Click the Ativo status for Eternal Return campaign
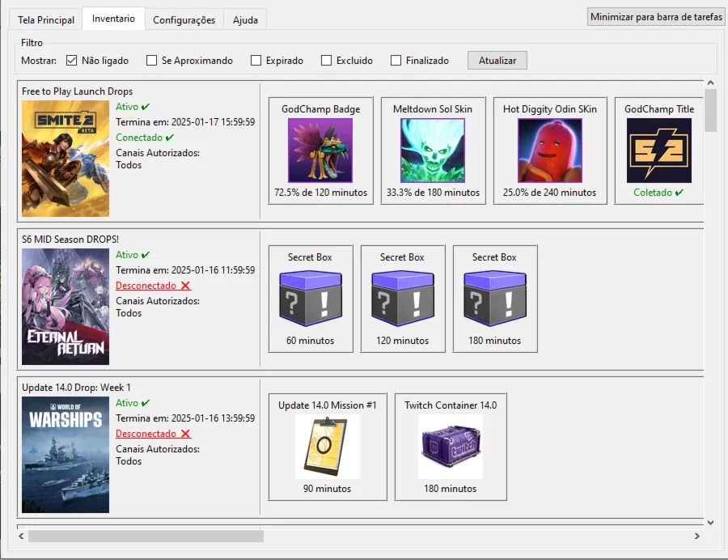The image size is (728, 560). pos(133,255)
